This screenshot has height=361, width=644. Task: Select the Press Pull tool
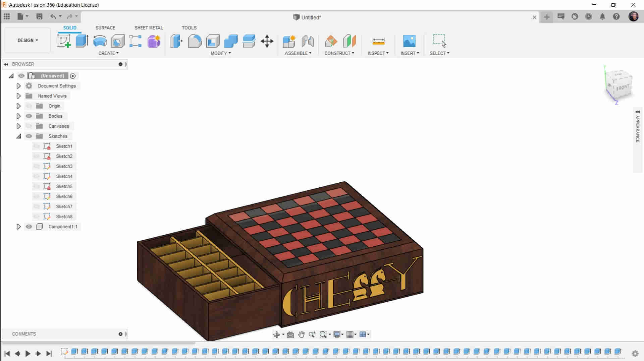tap(176, 41)
